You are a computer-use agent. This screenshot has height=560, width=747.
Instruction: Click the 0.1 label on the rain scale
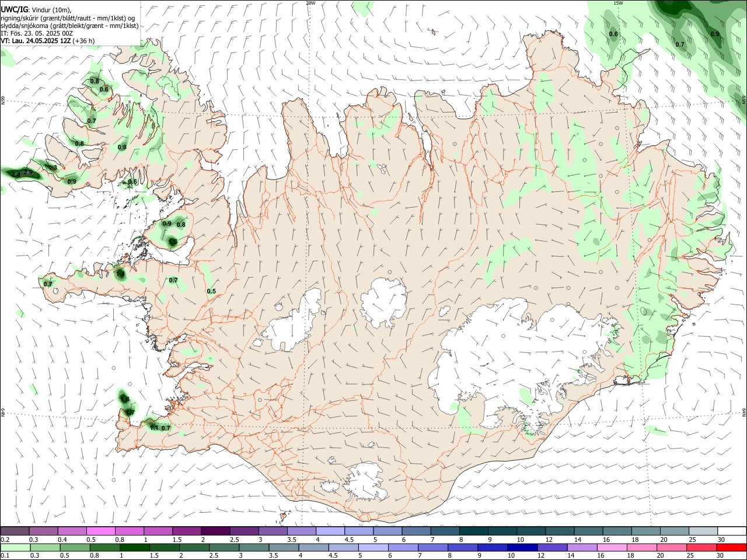[x=5, y=556]
